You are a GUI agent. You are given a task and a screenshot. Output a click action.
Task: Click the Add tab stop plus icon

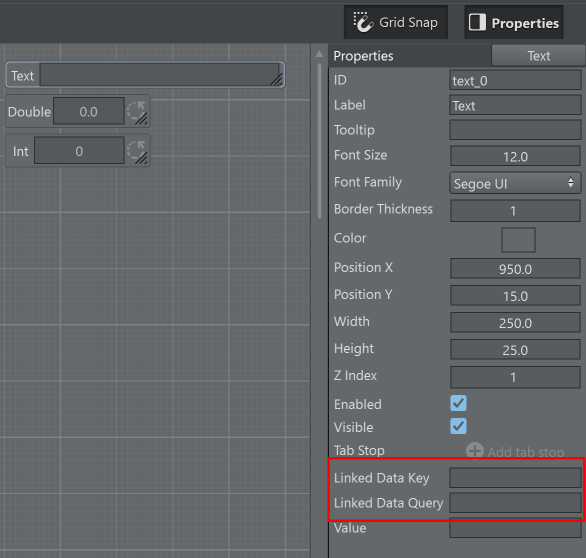[475, 450]
